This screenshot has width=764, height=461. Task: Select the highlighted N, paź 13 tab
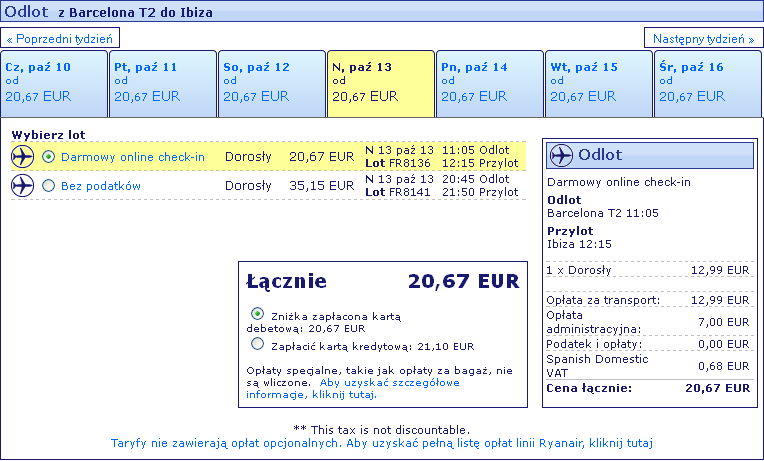coord(381,84)
